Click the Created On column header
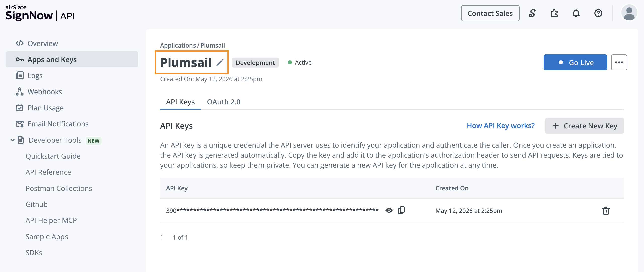 [452, 188]
